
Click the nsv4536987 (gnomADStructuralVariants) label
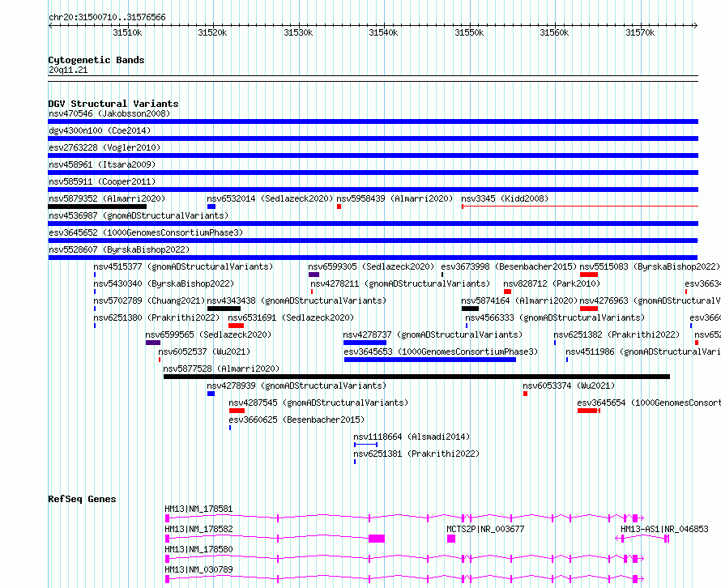pos(139,215)
